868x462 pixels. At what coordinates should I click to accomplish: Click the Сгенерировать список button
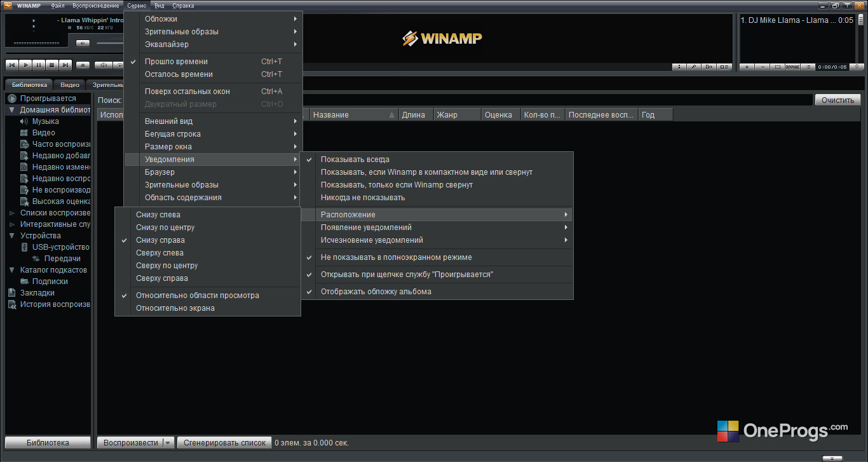click(224, 443)
